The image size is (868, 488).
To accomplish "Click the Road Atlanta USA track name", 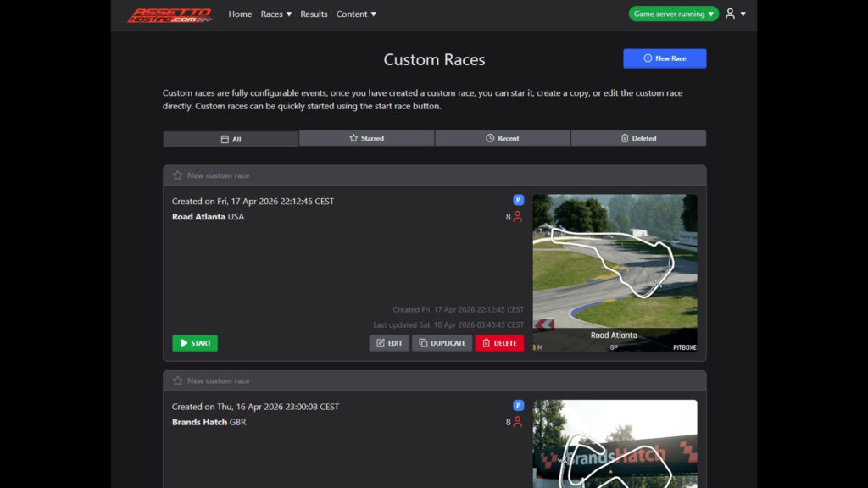I will [208, 216].
